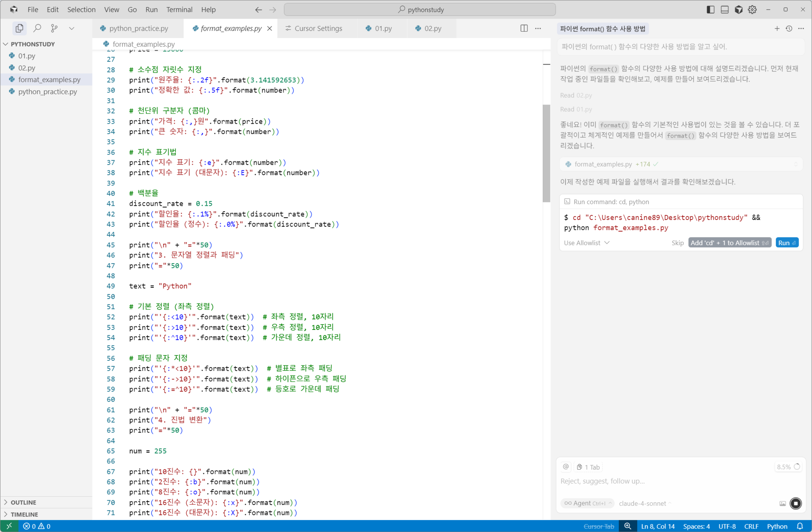The height and width of the screenshot is (532, 812).
Task: Open 02.py in the explorer
Action: point(47,68)
